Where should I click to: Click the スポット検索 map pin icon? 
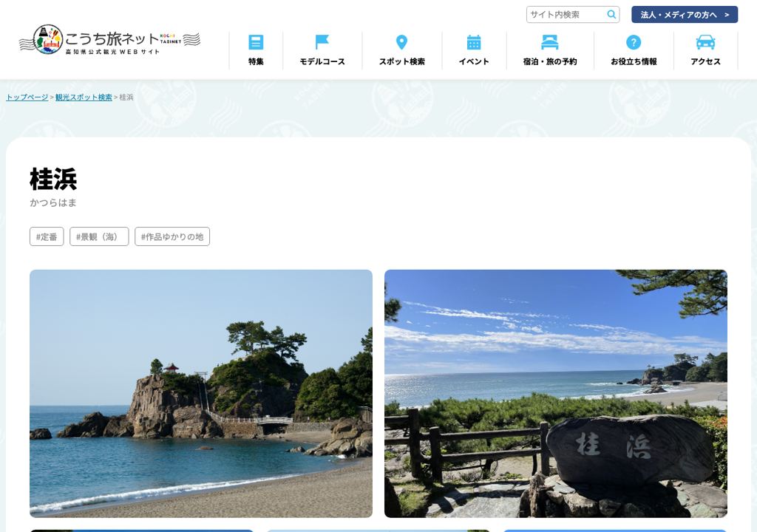[x=401, y=42]
